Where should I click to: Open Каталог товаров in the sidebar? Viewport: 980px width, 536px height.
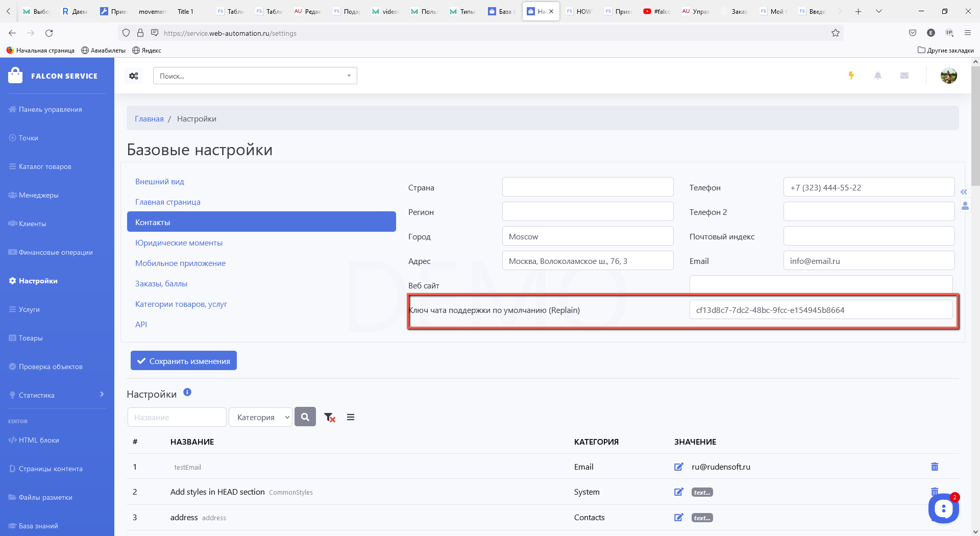45,166
